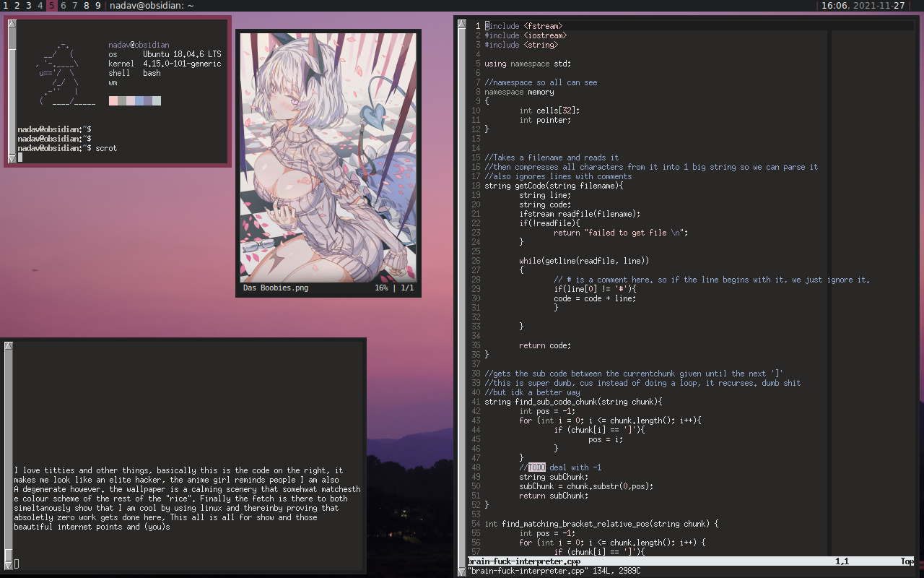Click the 'bash' shell value in the fetch output
The width and height of the screenshot is (924, 578).
(x=152, y=73)
